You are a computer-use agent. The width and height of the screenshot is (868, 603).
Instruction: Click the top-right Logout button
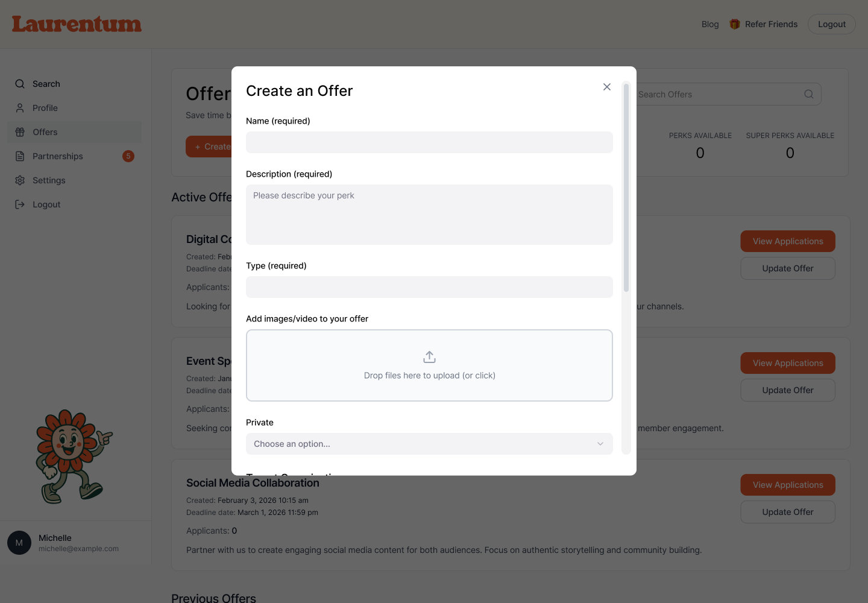click(831, 24)
